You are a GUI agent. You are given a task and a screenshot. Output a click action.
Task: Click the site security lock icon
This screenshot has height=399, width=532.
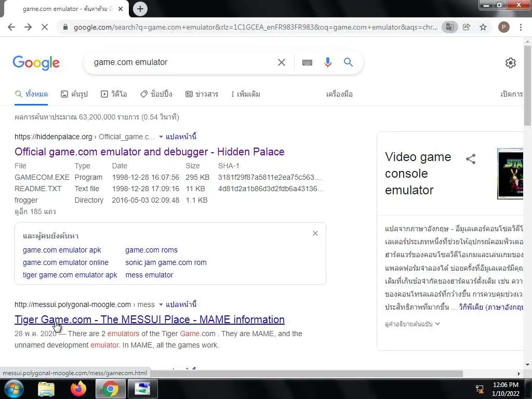coord(65,27)
